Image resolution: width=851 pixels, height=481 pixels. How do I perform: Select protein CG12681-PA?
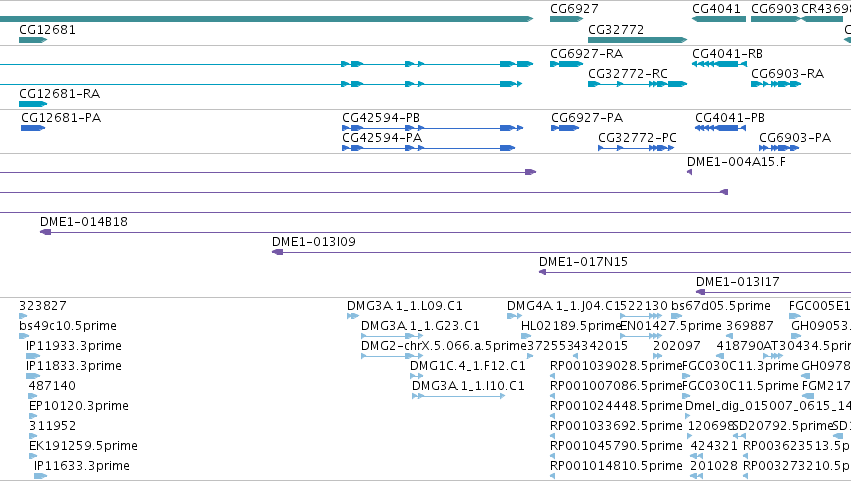coord(33,128)
